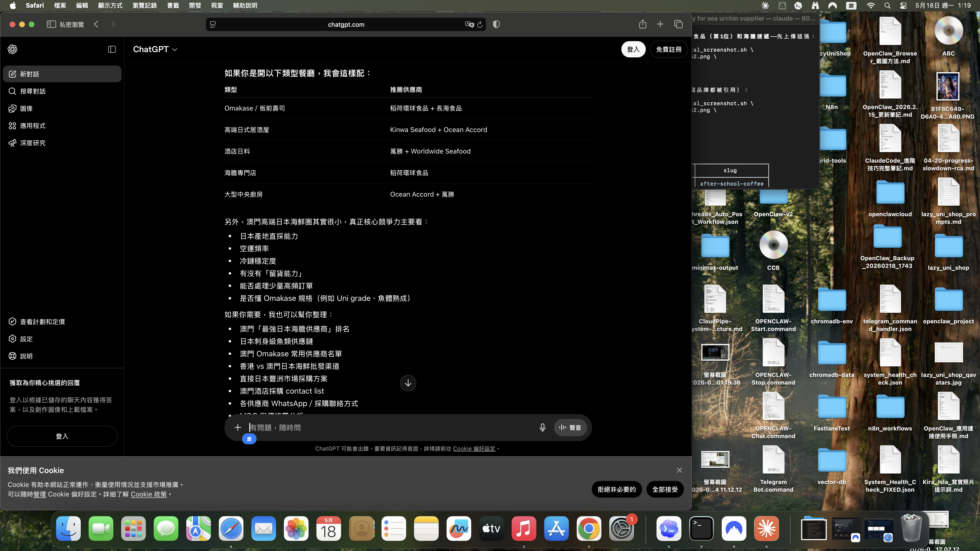The image size is (980, 551).
Task: Open Safari 視窗 menu
Action: point(217,5)
